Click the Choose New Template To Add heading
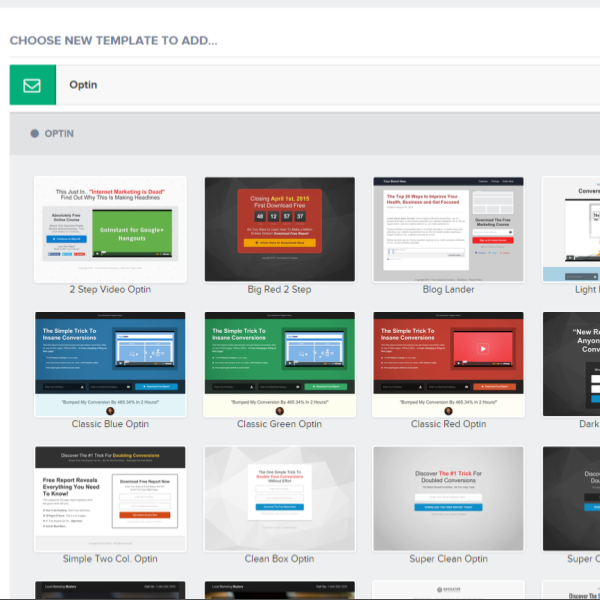This screenshot has height=600, width=600. point(114,40)
